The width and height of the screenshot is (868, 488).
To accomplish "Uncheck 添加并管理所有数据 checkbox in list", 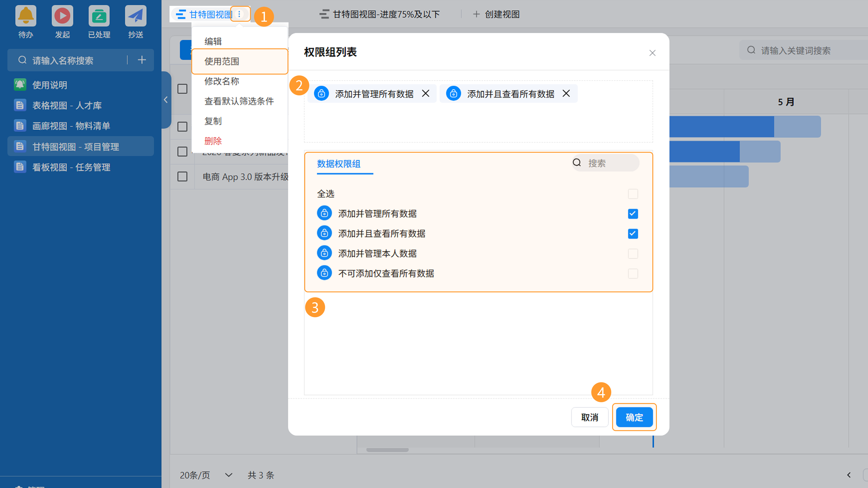I will tap(633, 214).
